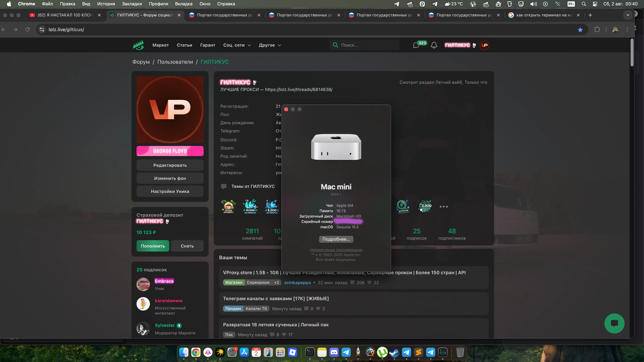
Task: Open Terminal from the Dock
Action: (310, 352)
